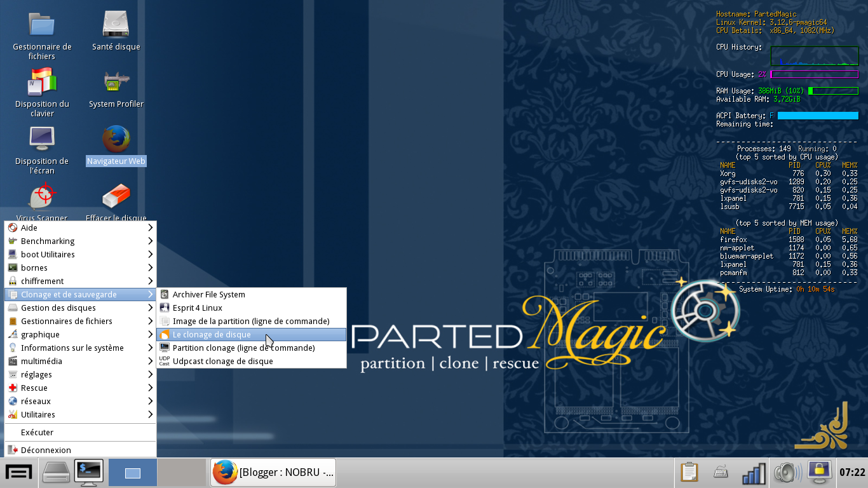Click the chiffrement padlock icon
868x488 pixels.
click(13, 281)
